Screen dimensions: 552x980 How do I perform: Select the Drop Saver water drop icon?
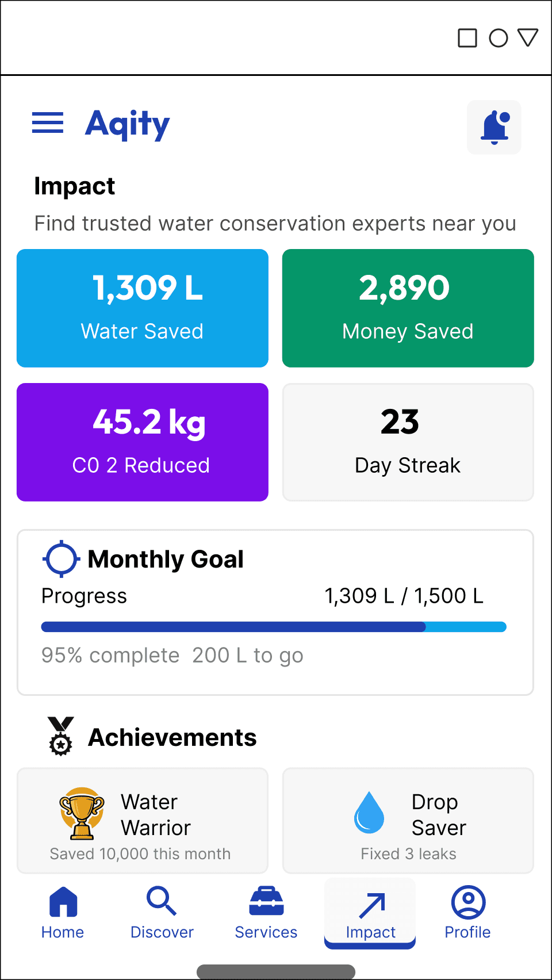pos(369,813)
